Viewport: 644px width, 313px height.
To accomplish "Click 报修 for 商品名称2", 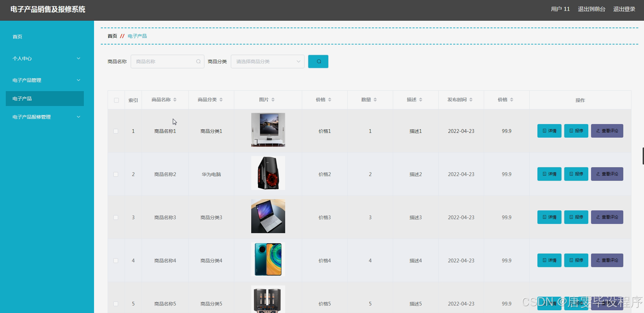I will [x=576, y=174].
